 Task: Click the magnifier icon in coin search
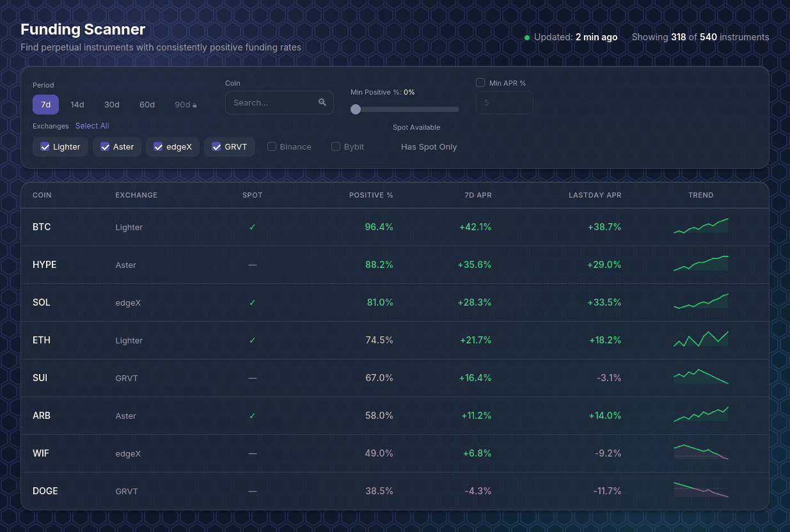(x=322, y=102)
